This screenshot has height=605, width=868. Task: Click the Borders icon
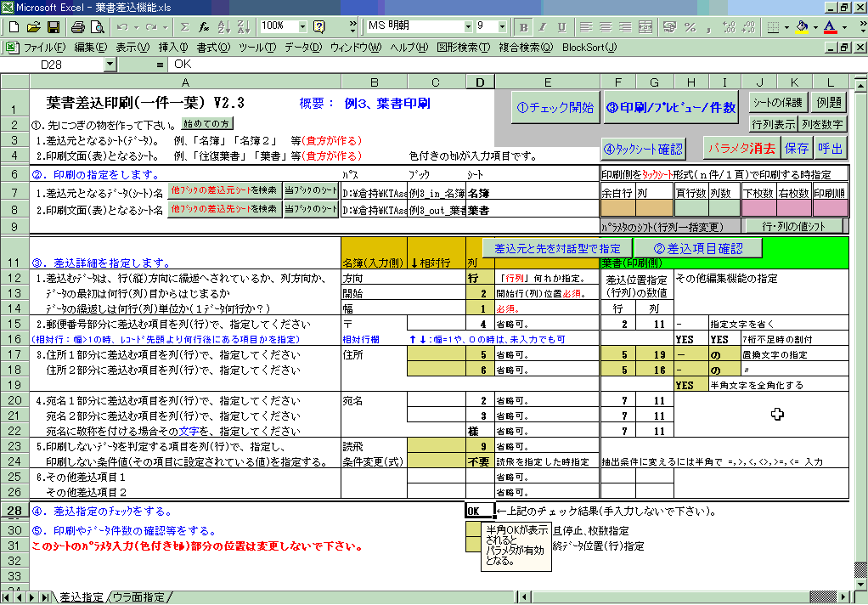pos(774,26)
